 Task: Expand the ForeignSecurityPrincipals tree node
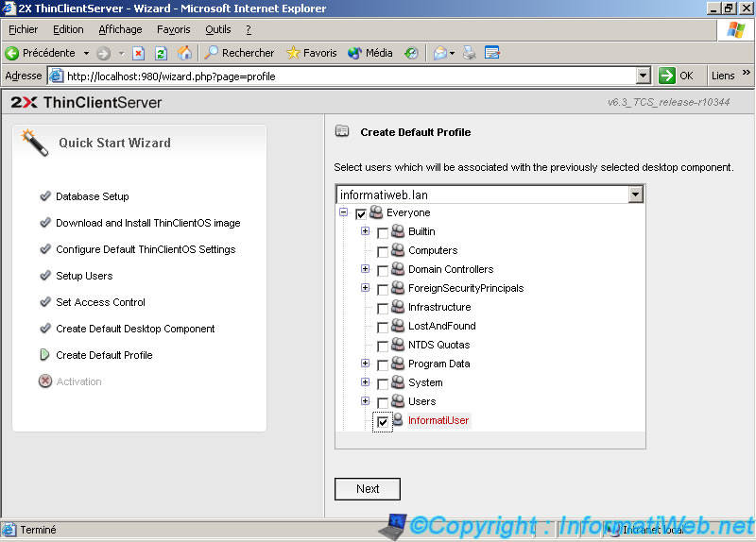365,288
